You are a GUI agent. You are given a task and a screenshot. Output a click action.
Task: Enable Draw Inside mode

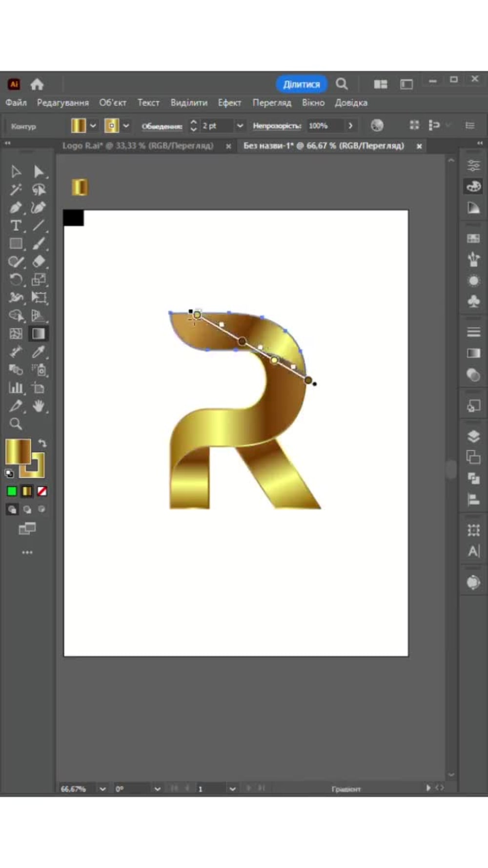pos(42,509)
